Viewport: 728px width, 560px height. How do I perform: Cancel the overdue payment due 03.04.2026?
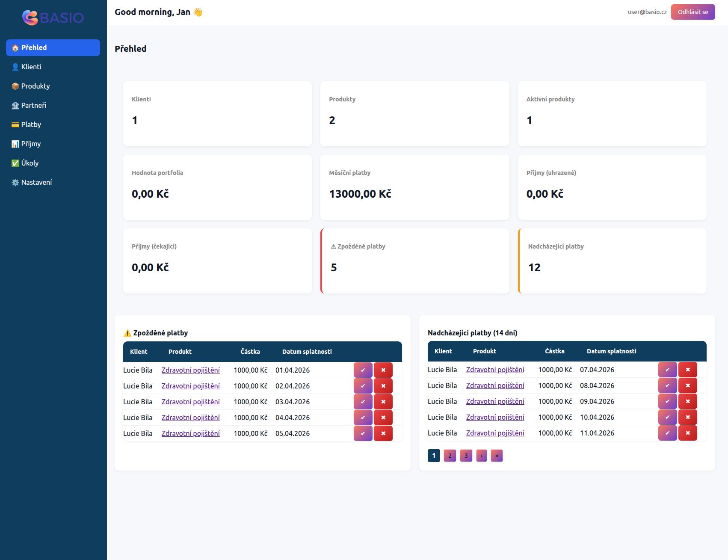383,402
